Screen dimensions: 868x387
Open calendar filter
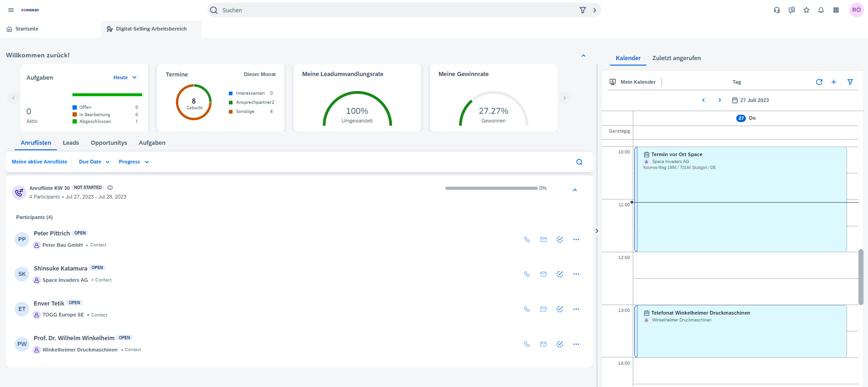click(850, 82)
